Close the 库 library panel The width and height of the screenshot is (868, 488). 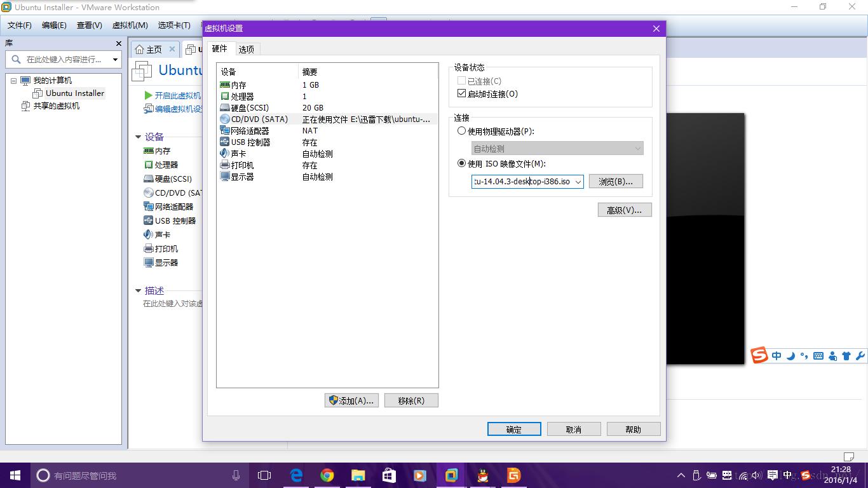pyautogui.click(x=118, y=43)
